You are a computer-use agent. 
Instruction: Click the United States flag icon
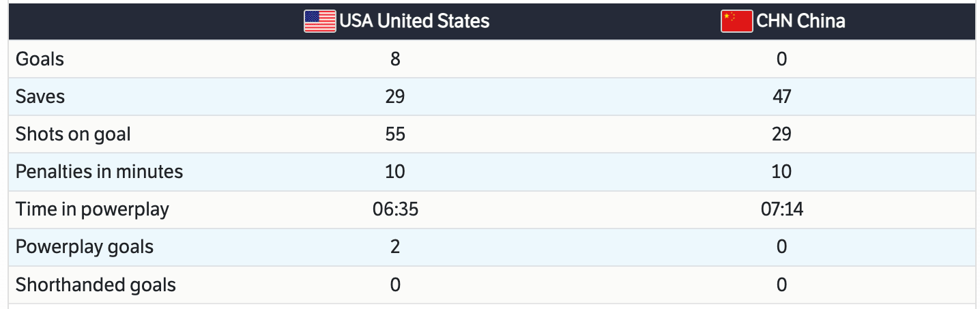pyautogui.click(x=319, y=21)
